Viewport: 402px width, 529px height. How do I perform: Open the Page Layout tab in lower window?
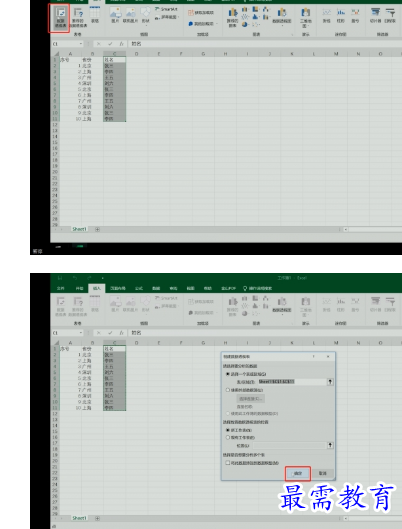(118, 288)
